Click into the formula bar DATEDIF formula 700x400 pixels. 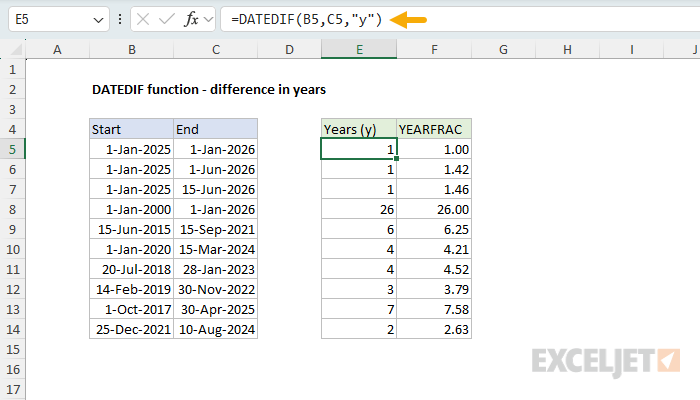point(306,19)
